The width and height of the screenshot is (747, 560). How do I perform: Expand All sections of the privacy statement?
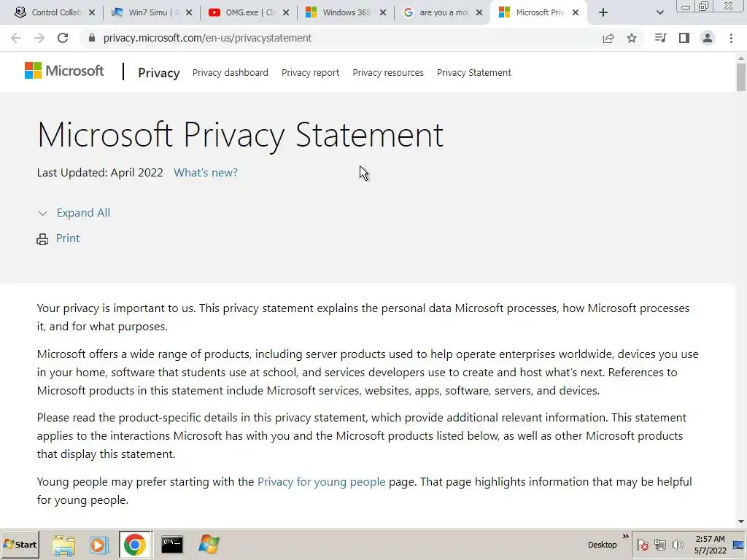pyautogui.click(x=83, y=213)
